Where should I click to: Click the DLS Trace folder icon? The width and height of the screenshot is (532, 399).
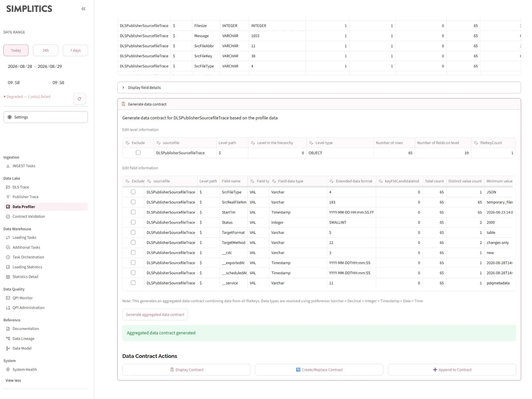tap(8, 187)
